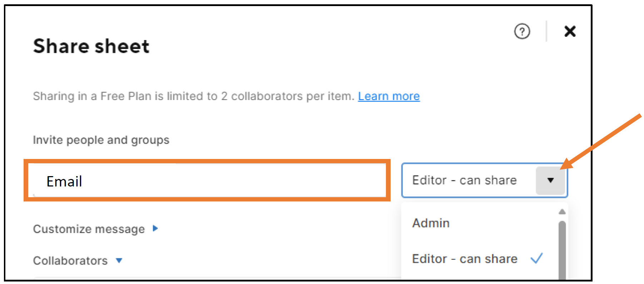Click the Free Plan sharing limit notice
This screenshot has width=644, height=284.
click(194, 96)
